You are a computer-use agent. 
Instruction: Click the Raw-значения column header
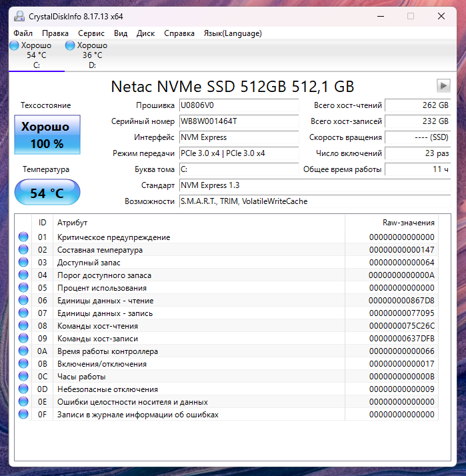pos(391,223)
